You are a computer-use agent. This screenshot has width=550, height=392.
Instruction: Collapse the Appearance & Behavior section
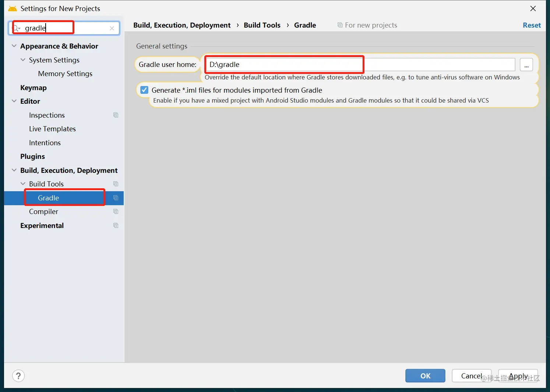coord(14,46)
